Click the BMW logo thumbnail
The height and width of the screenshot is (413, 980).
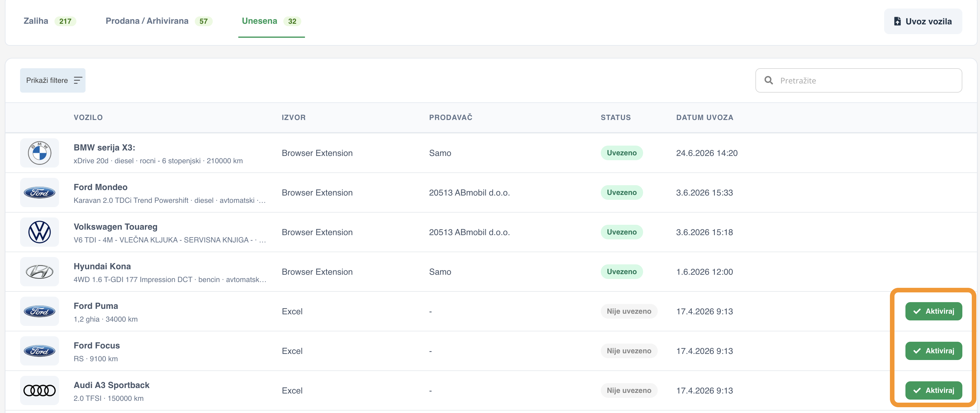40,153
